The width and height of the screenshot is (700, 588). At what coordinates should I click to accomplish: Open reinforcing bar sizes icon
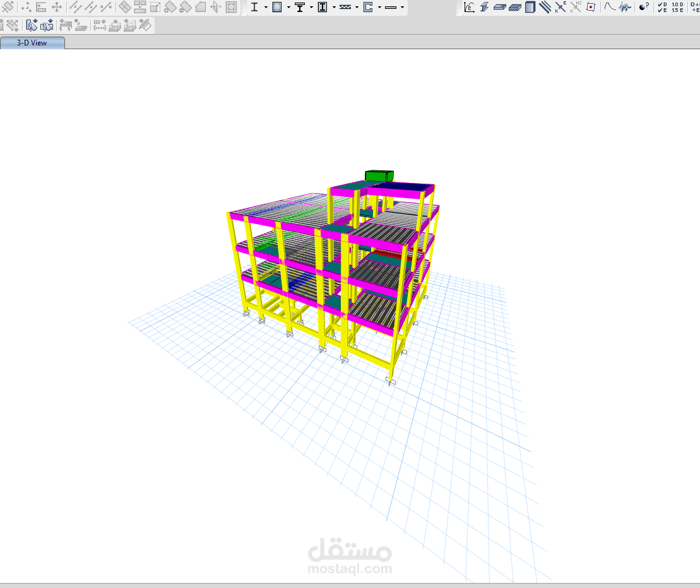[545, 7]
